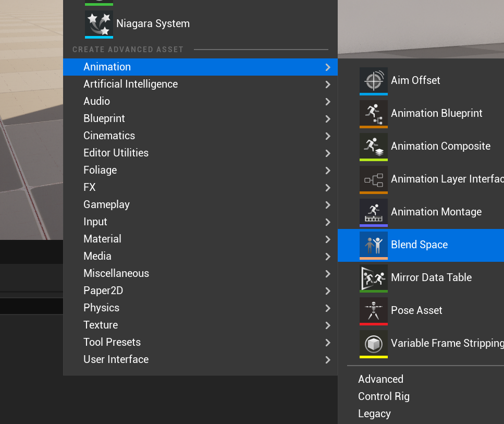Image resolution: width=504 pixels, height=424 pixels.
Task: Expand the Artificial Intelligence submenu arrow
Action: pos(327,84)
